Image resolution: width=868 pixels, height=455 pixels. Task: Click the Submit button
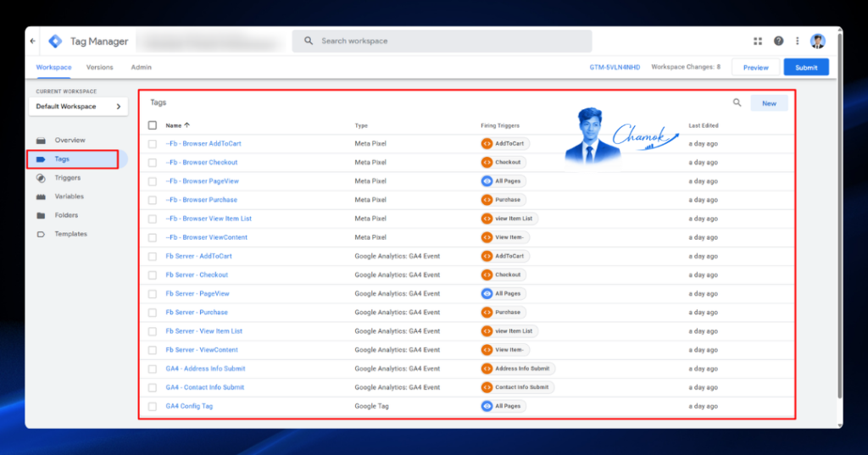(x=806, y=68)
